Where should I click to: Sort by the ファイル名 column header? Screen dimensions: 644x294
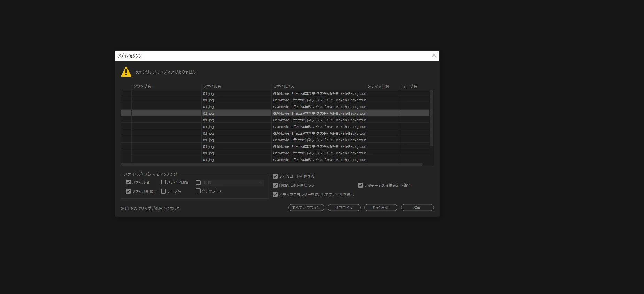pyautogui.click(x=236, y=86)
